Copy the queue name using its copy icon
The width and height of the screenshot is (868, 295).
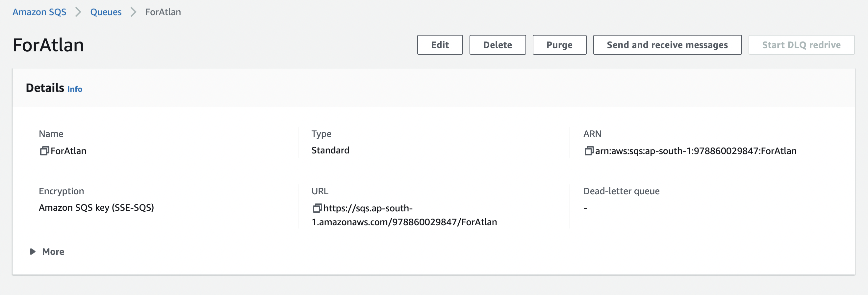[44, 151]
